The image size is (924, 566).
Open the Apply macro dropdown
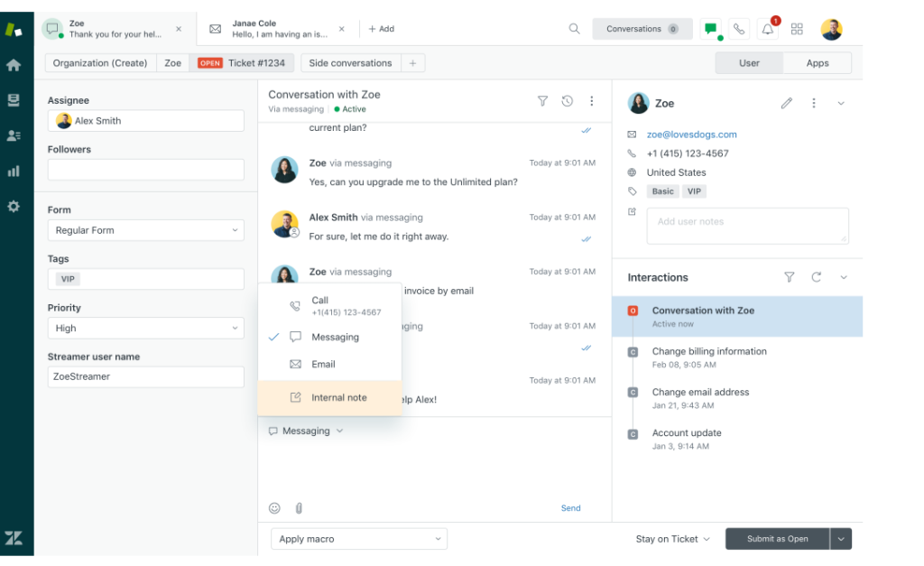click(358, 538)
